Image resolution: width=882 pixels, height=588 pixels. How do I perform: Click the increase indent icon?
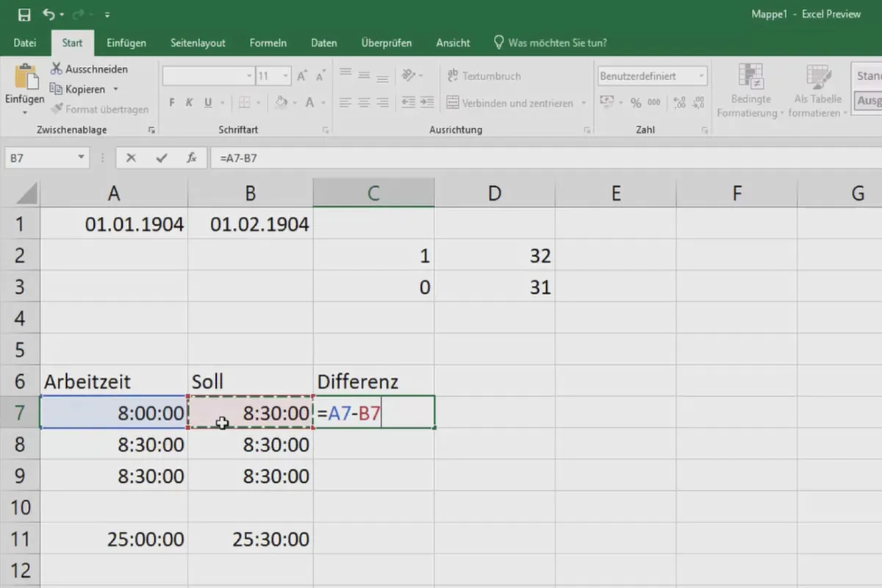(427, 103)
